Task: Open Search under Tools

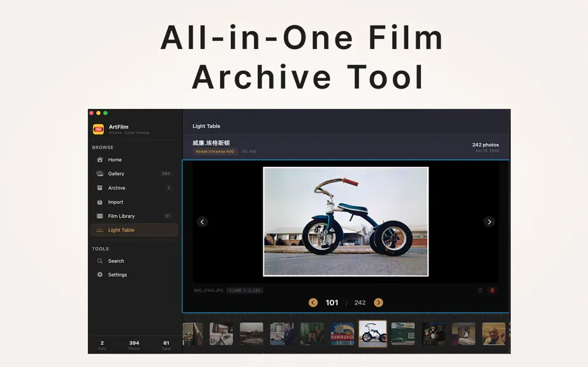Action: [x=135, y=261]
